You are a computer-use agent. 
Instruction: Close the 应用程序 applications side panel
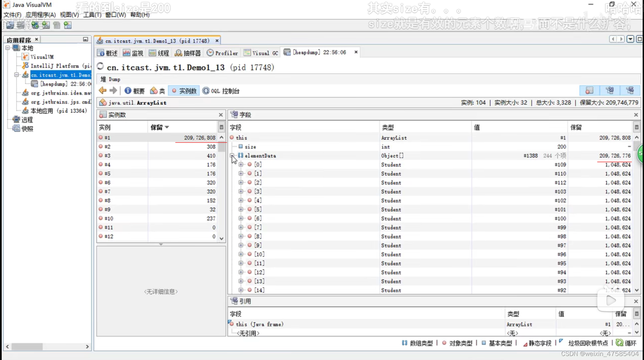point(37,39)
